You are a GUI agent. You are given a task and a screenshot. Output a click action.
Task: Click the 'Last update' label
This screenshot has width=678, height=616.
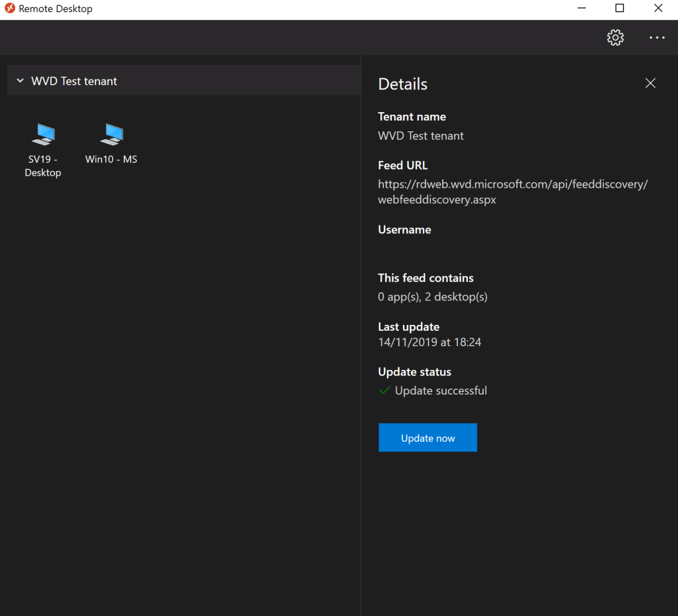tap(409, 327)
